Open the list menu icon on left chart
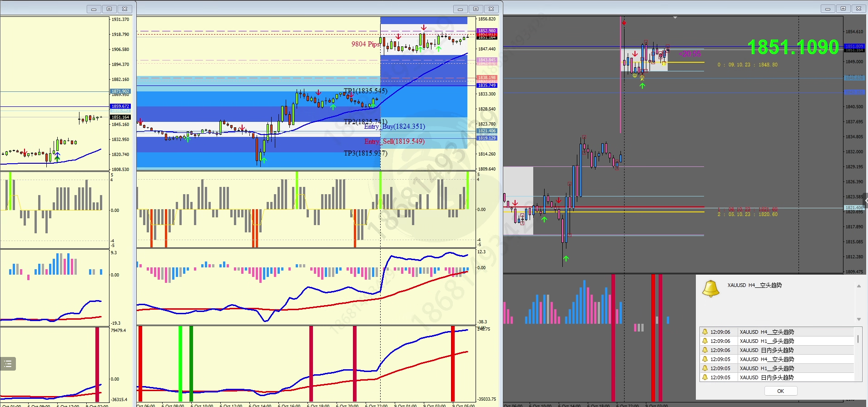Screen dimensions: 868x407 (8, 364)
